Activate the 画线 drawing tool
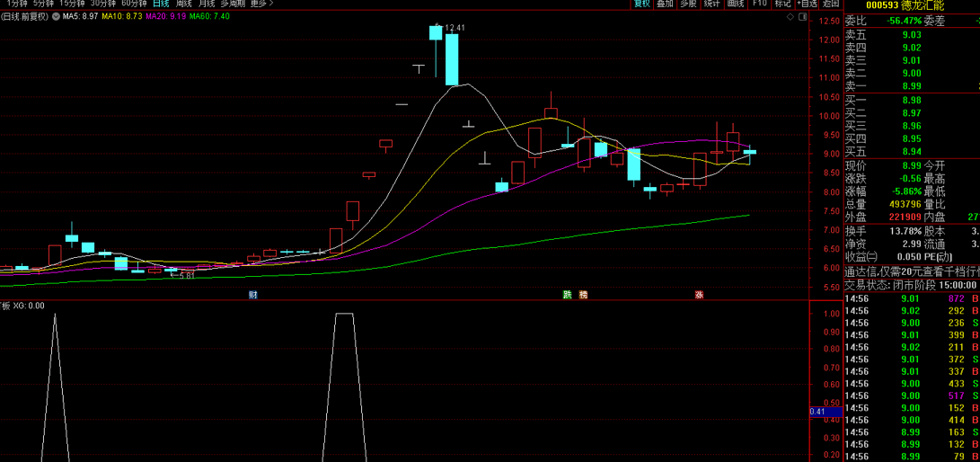Screen dimensions: 980x462 736,4
